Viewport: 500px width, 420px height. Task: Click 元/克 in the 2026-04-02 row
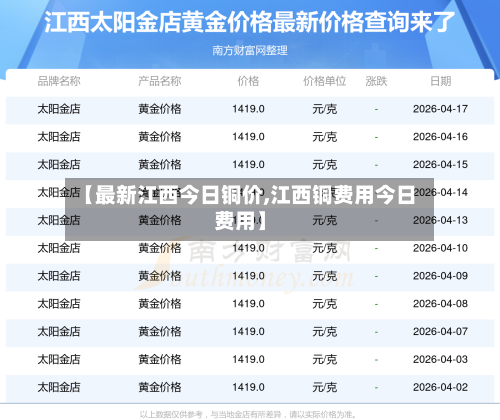coord(325,387)
